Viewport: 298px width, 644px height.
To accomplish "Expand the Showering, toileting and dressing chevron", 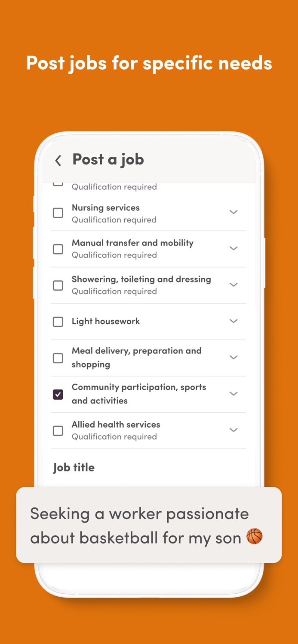I will point(233,285).
